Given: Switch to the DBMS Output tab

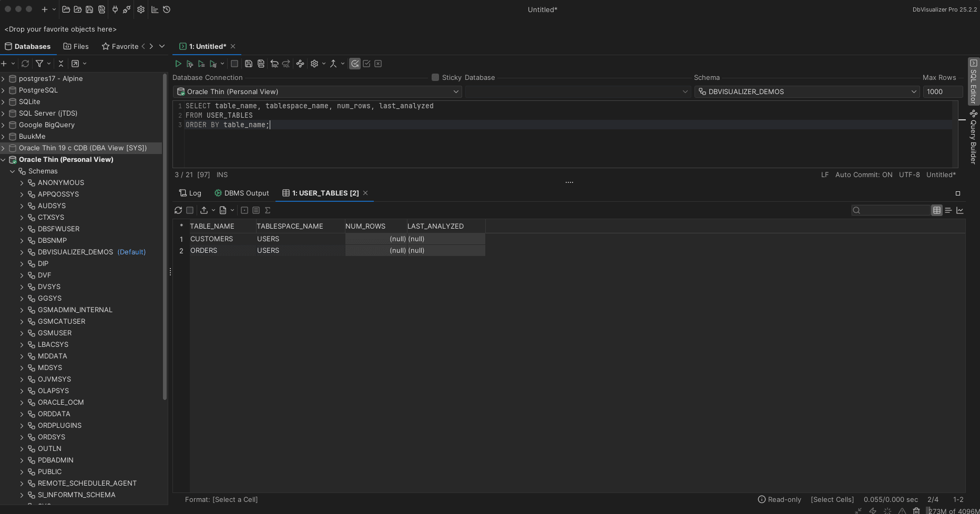Looking at the screenshot, I should point(241,193).
